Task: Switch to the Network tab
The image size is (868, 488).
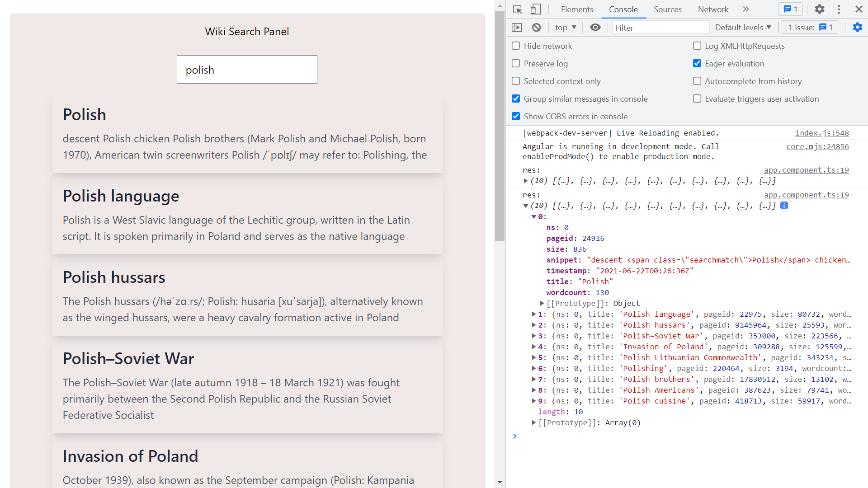Action: 713,9
